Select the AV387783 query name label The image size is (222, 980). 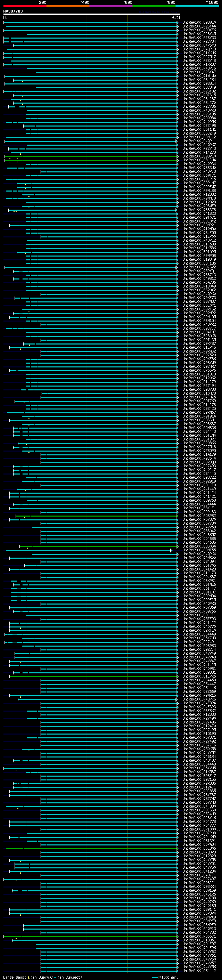tap(13, 11)
